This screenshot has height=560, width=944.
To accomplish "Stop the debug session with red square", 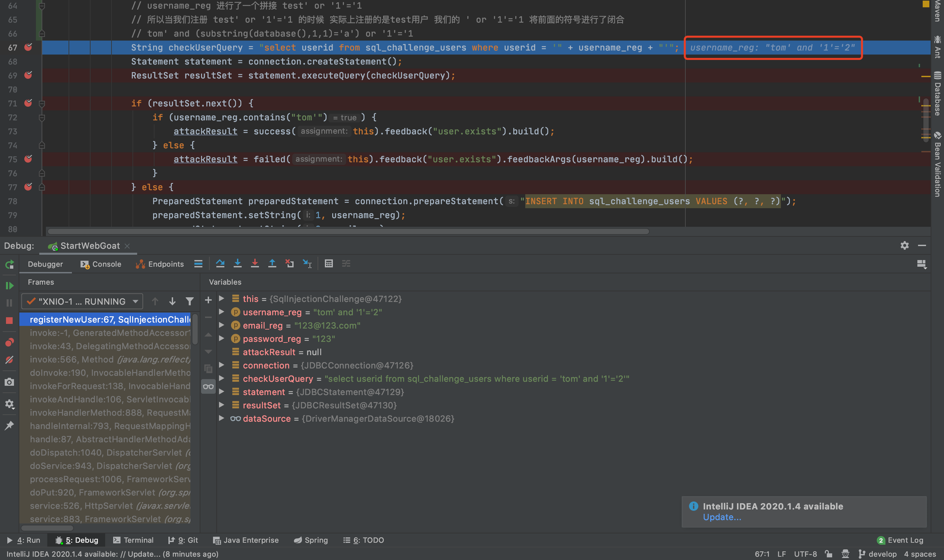I will [x=9, y=320].
